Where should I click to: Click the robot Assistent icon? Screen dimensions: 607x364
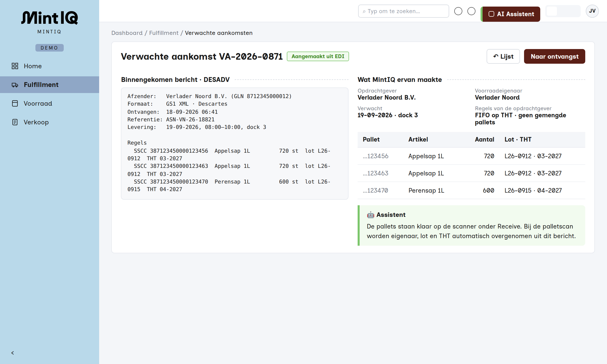(371, 215)
